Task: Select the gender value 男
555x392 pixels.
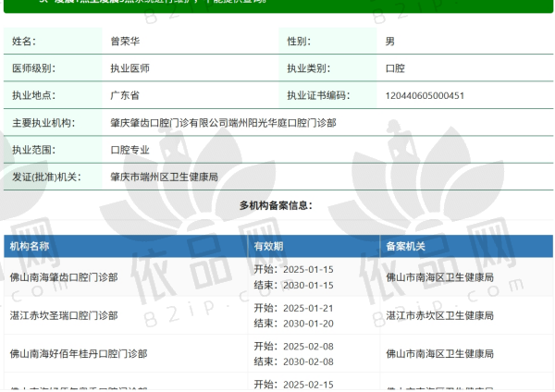Action: tap(389, 42)
